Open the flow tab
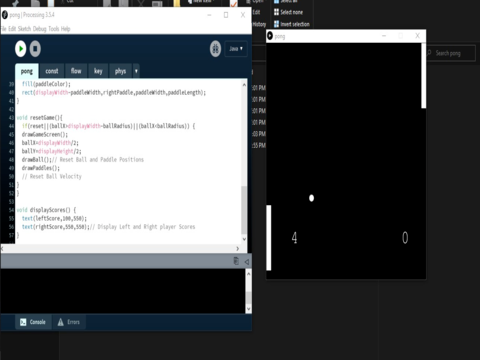 pyautogui.click(x=76, y=71)
